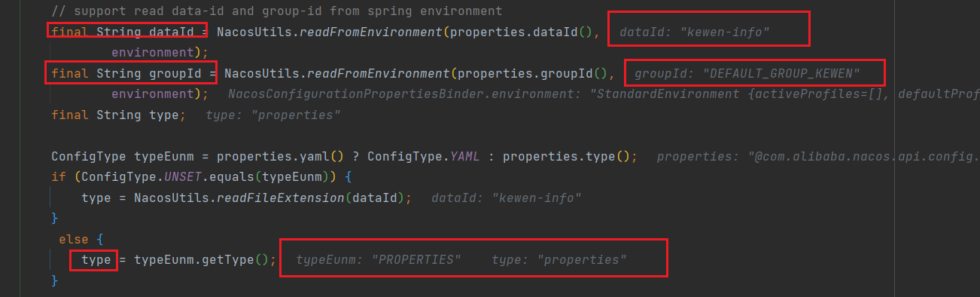The image size is (980, 297).
Task: Click 'readFromEnvironment' on the groupId declaration line
Action: [x=379, y=73]
